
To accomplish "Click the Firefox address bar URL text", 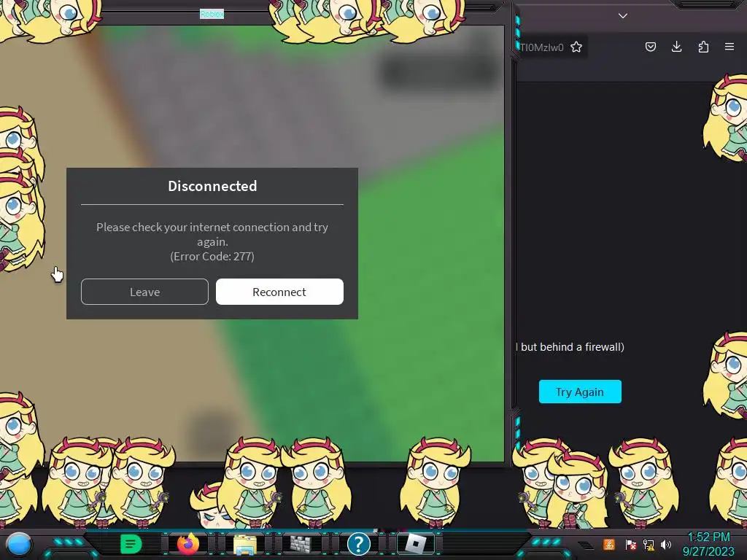I will 542,47.
